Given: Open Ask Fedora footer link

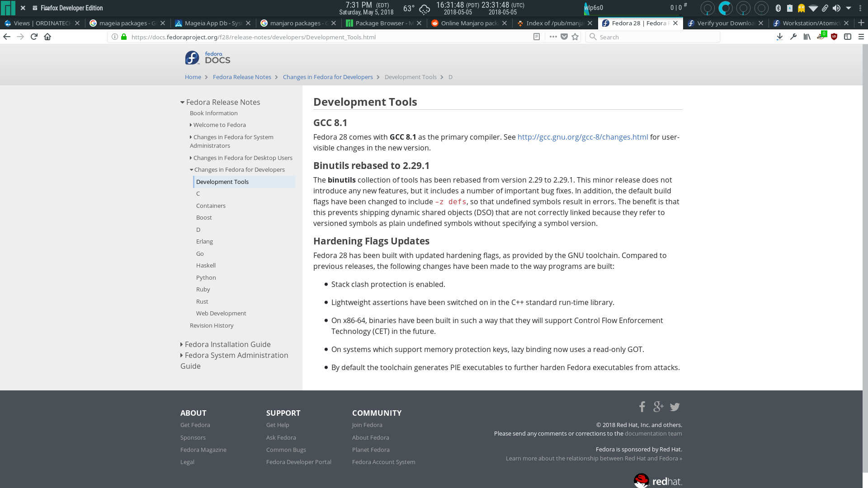Looking at the screenshot, I should point(281,437).
